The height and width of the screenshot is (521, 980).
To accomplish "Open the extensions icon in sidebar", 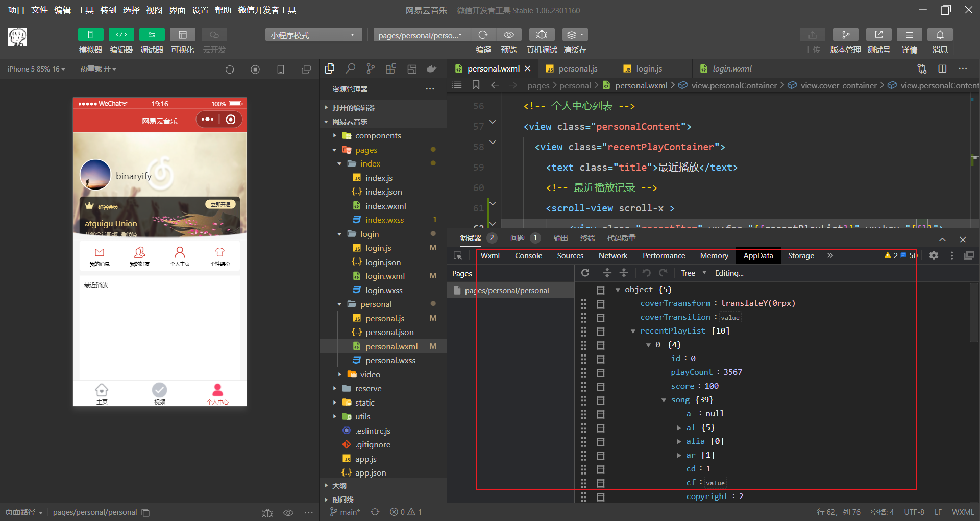I will [391, 68].
